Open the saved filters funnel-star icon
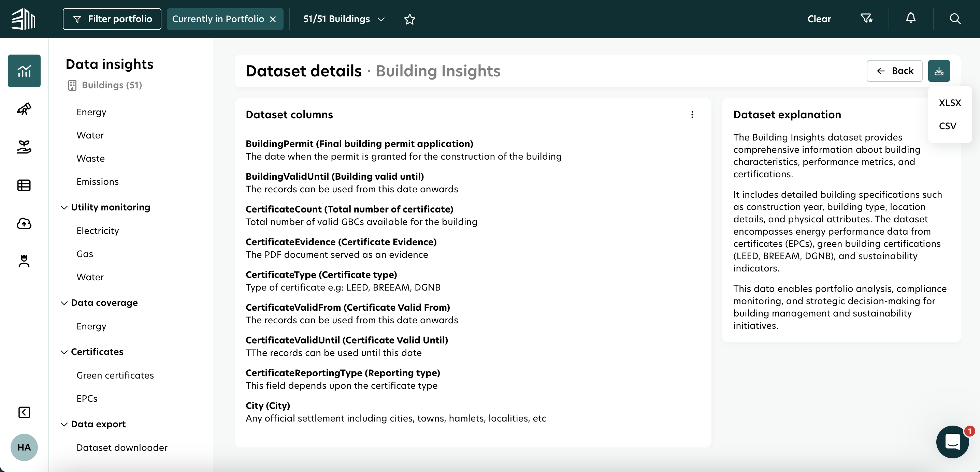 [866, 18]
